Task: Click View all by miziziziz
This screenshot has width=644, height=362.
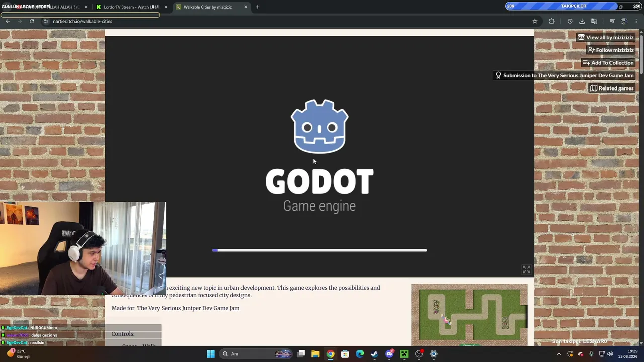Action: coord(606,37)
